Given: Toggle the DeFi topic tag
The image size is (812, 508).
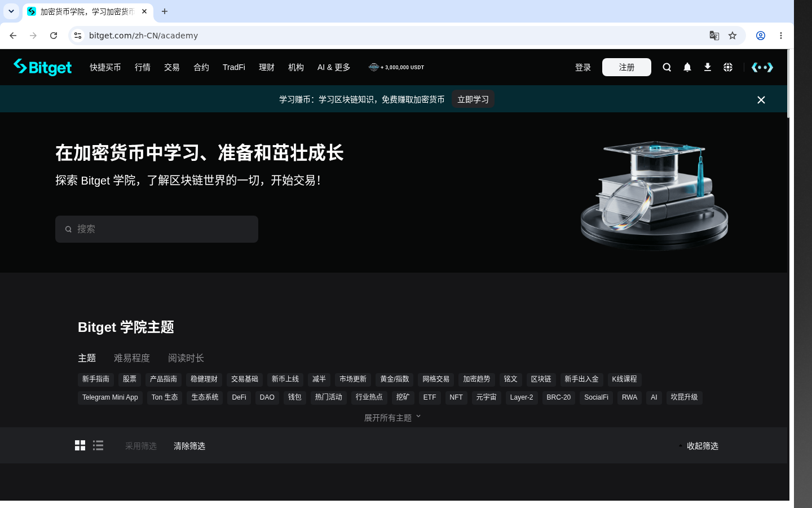Looking at the screenshot, I should click(x=239, y=397).
